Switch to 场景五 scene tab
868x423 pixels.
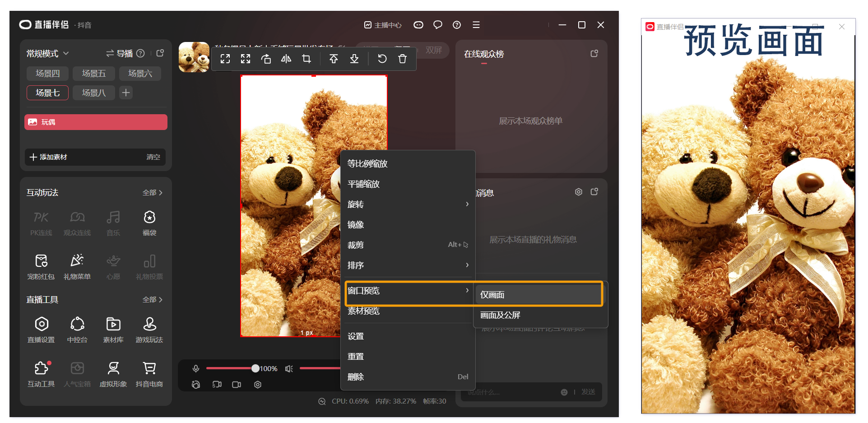tap(94, 74)
